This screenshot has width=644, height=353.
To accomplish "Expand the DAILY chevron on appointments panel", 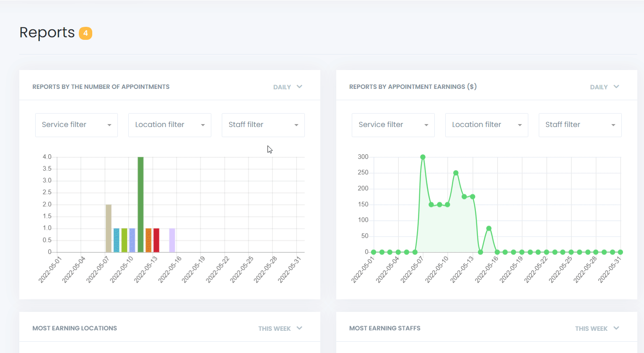I will click(299, 87).
